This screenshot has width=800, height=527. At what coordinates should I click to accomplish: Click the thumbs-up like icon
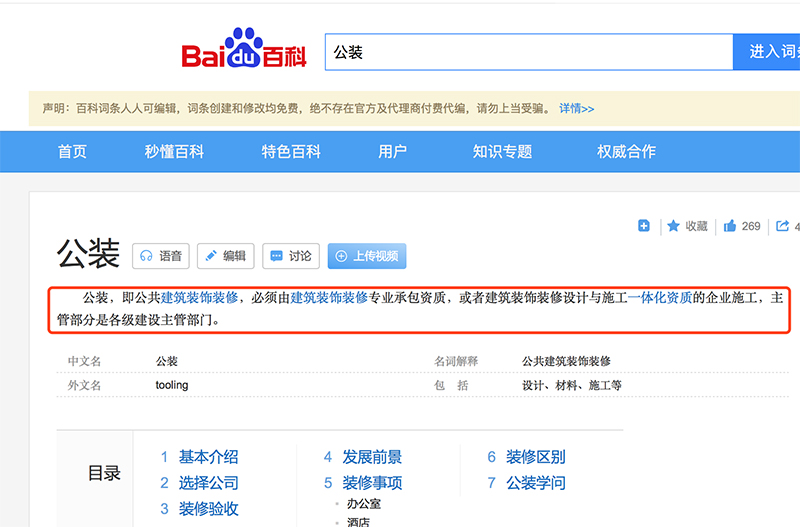point(730,226)
